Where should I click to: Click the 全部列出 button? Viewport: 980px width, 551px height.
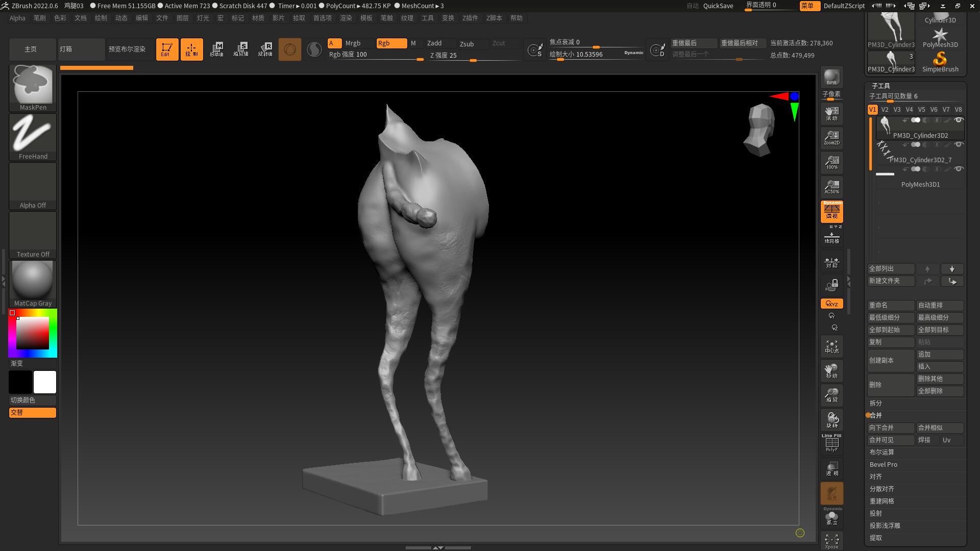[890, 268]
